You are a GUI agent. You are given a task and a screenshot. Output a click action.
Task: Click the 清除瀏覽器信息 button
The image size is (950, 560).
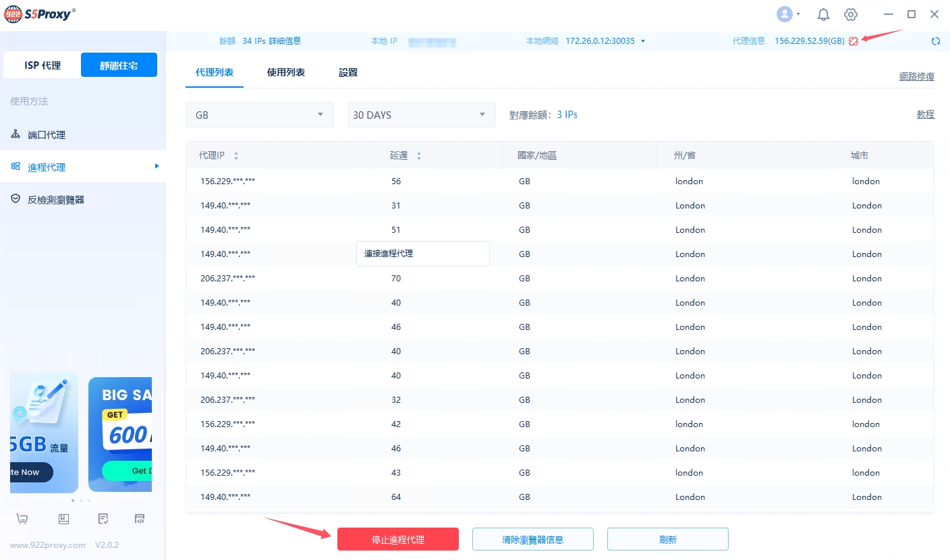(532, 540)
